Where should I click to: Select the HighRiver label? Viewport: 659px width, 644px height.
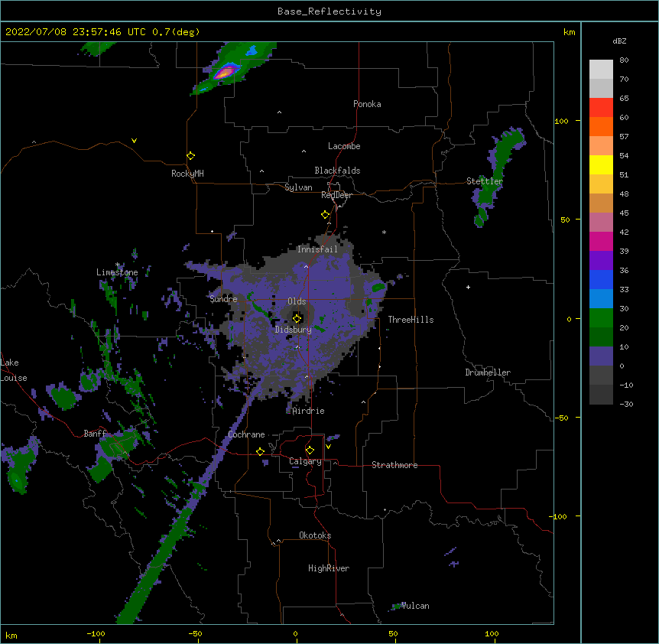pyautogui.click(x=329, y=568)
